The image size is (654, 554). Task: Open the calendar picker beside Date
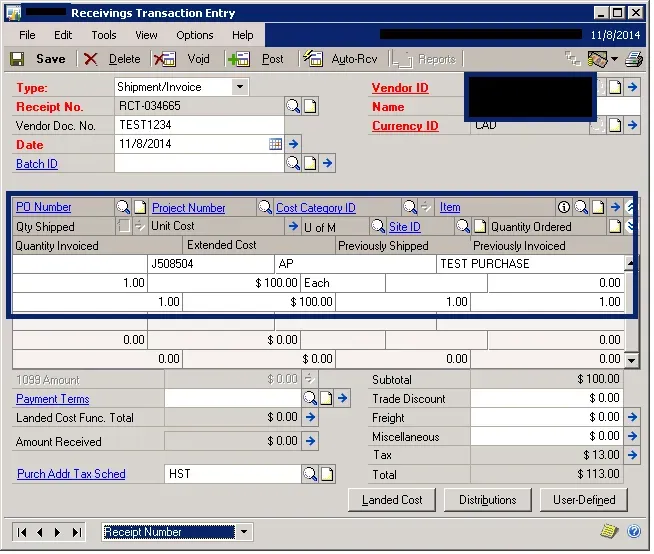pyautogui.click(x=275, y=144)
